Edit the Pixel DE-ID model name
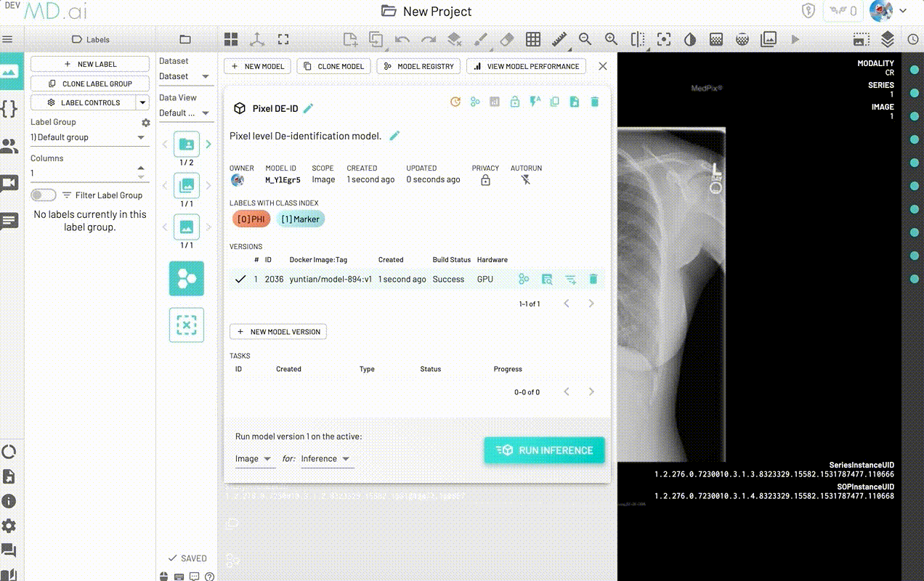 click(309, 108)
